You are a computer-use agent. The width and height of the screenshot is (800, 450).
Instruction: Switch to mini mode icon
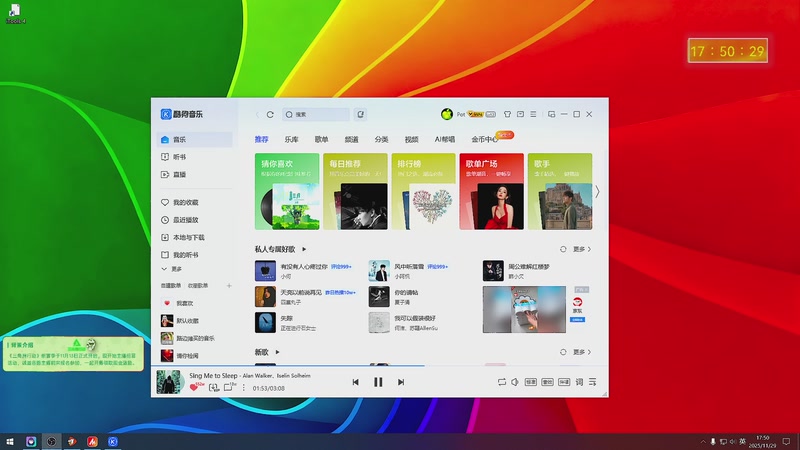552,114
